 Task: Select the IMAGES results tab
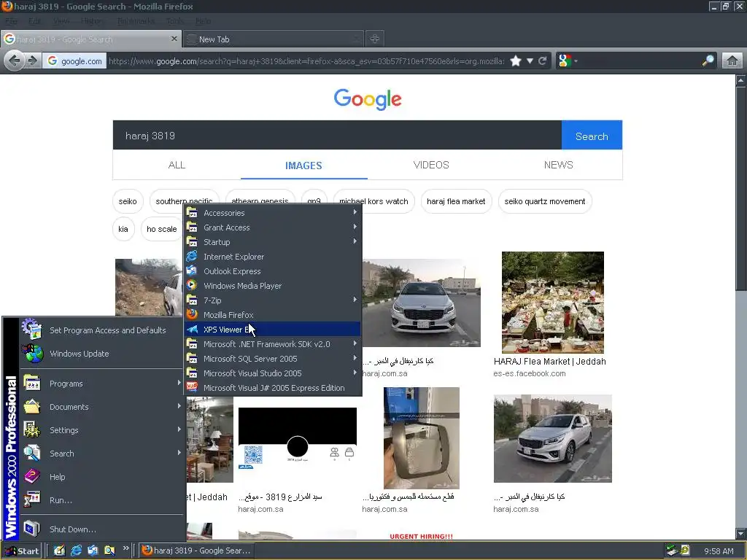[303, 166]
